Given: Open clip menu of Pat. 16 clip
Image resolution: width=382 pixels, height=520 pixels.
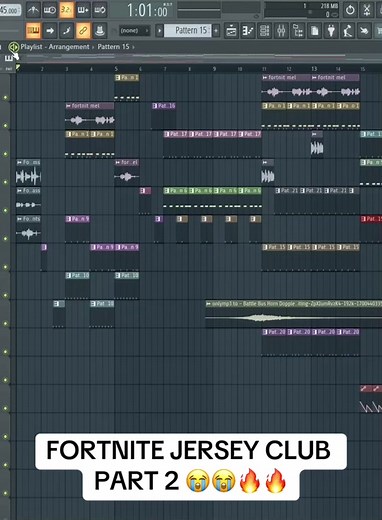Looking at the screenshot, I should (x=155, y=106).
